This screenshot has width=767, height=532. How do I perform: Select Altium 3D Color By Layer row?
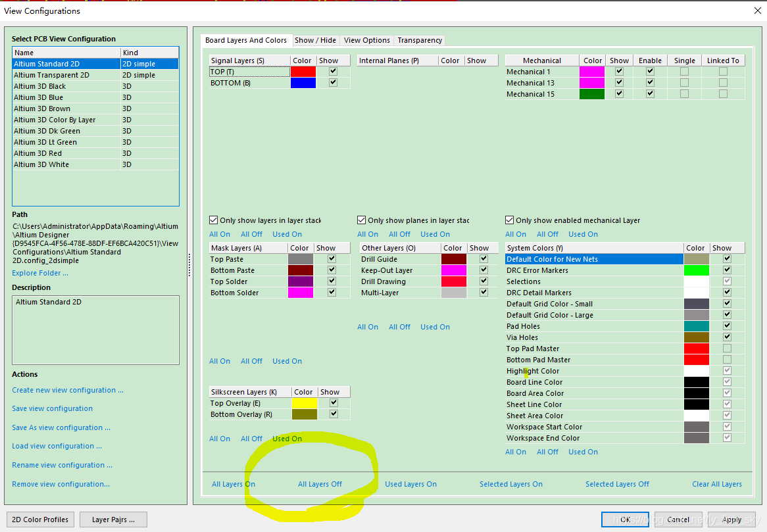95,120
